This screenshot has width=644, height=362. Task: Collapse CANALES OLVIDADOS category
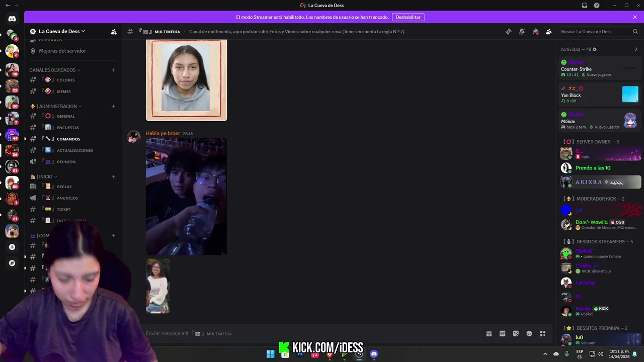tap(54, 70)
